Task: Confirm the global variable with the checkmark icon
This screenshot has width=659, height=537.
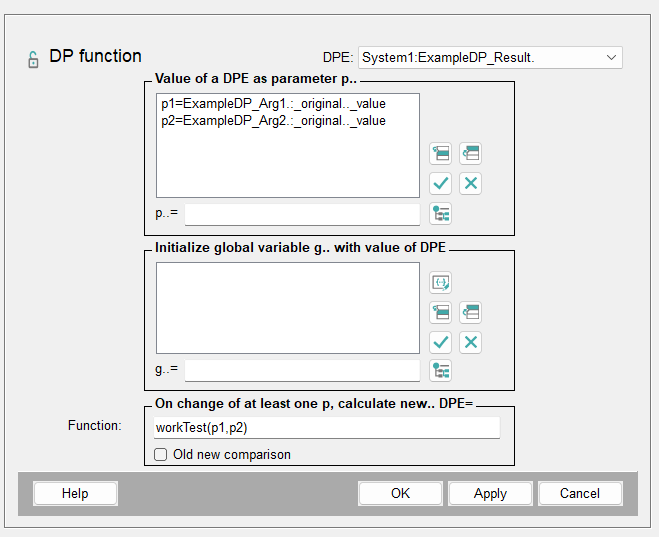Action: pyautogui.click(x=440, y=342)
